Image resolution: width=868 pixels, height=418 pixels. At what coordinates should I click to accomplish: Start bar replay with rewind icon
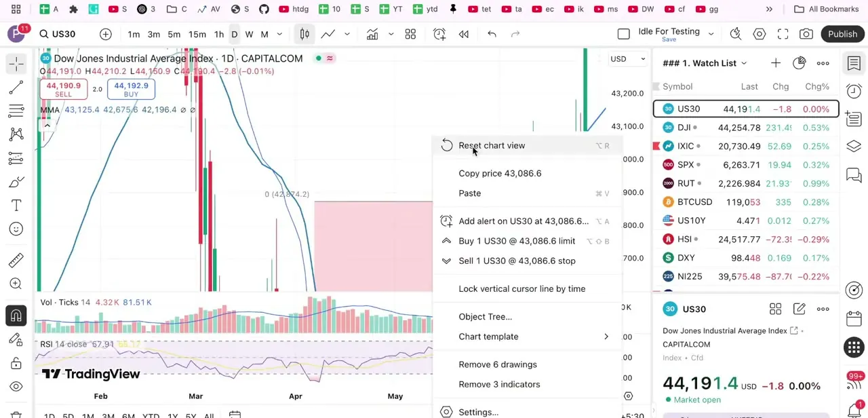(x=464, y=34)
